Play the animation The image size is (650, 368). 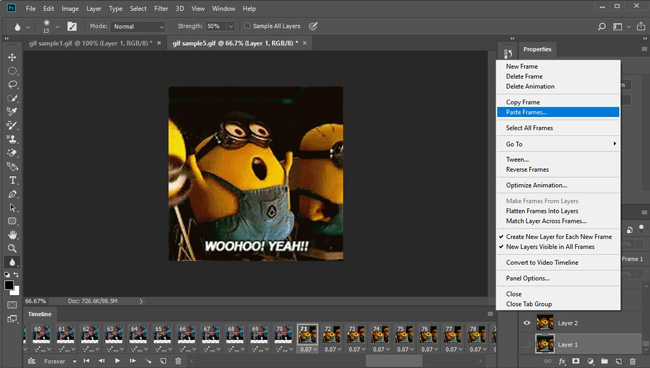coord(117,361)
